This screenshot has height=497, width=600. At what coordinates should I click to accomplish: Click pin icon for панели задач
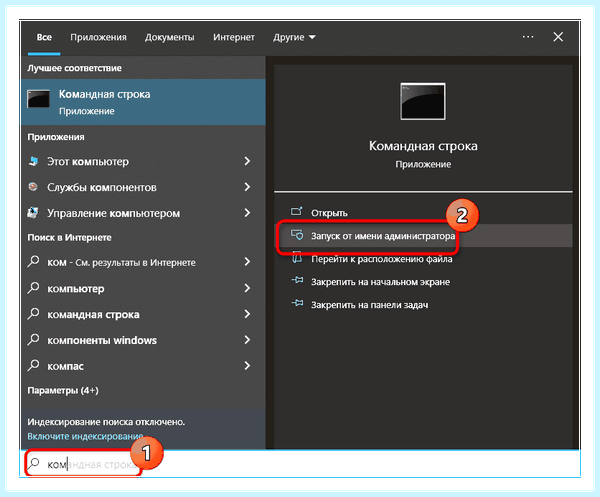point(297,303)
